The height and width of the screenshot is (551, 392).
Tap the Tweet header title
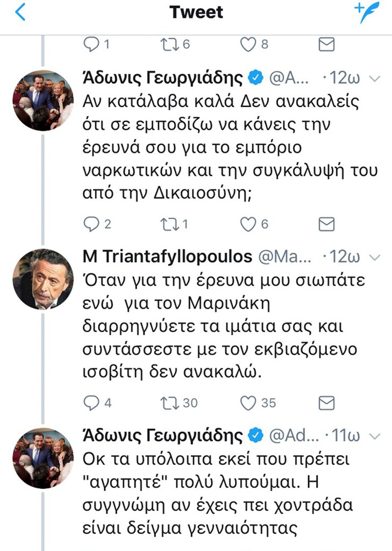[196, 12]
